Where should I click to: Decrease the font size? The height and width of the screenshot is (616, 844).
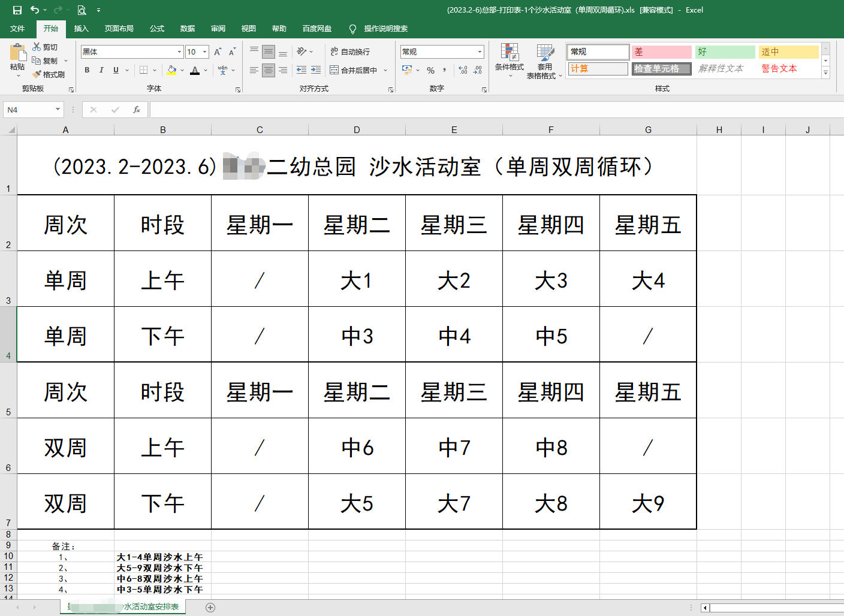tap(232, 52)
